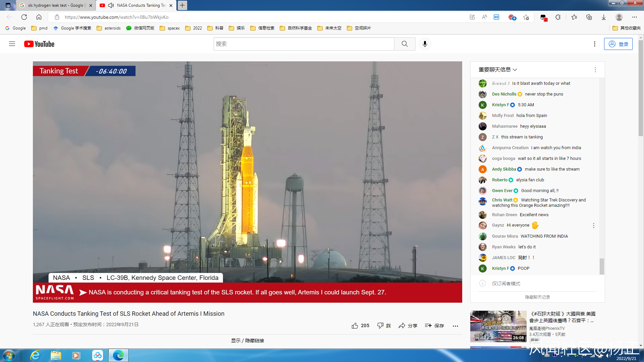Hide the chat replay link

537,297
